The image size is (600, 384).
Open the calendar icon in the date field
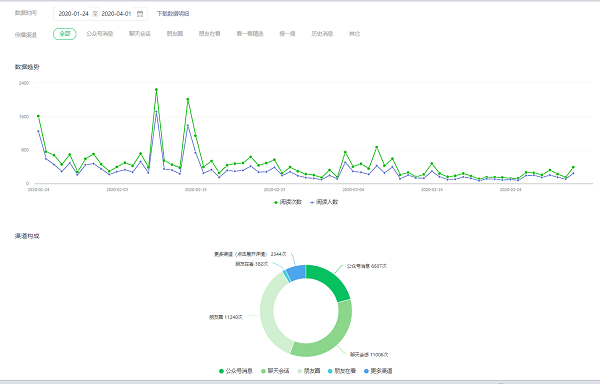(140, 14)
